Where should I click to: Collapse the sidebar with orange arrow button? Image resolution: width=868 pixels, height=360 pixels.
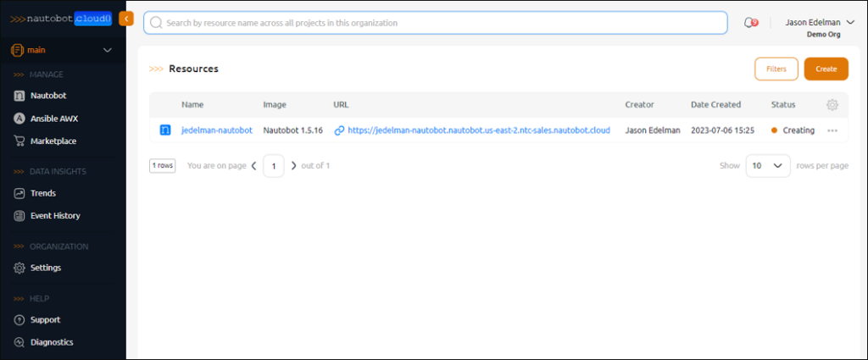(126, 19)
